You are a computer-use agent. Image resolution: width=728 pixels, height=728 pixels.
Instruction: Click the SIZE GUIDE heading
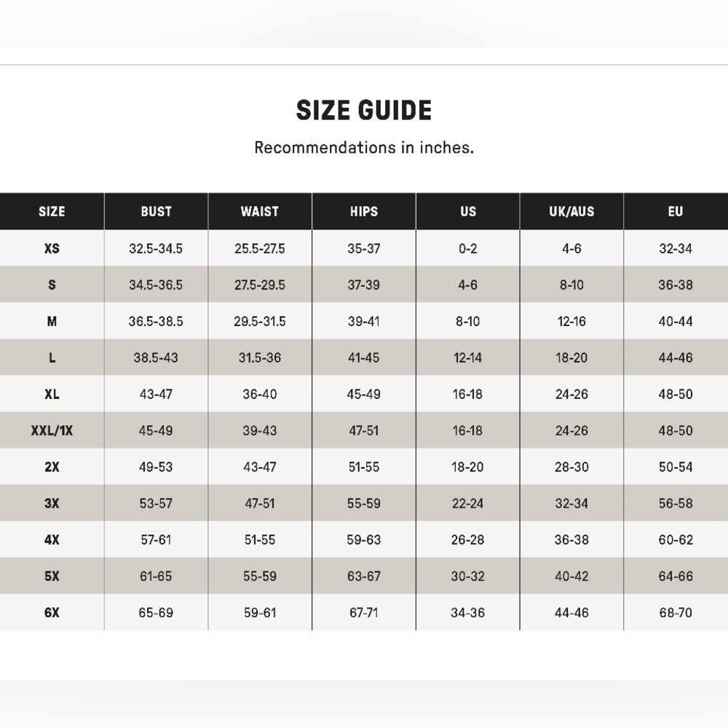tap(364, 111)
